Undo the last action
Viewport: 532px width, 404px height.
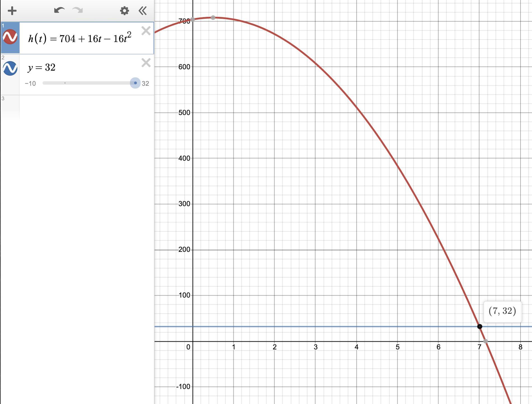pos(59,11)
